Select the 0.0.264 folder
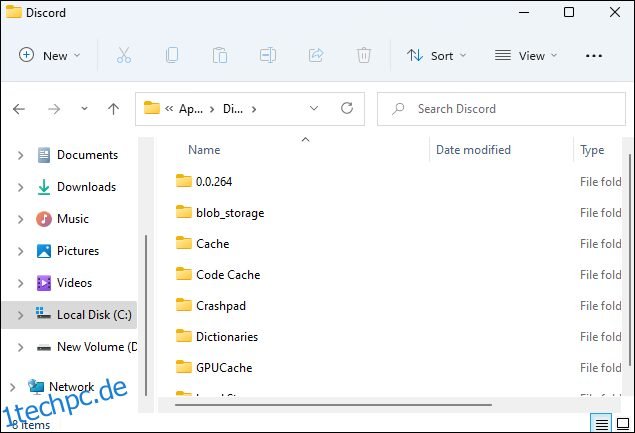Screen dimensions: 635x433 coord(214,181)
